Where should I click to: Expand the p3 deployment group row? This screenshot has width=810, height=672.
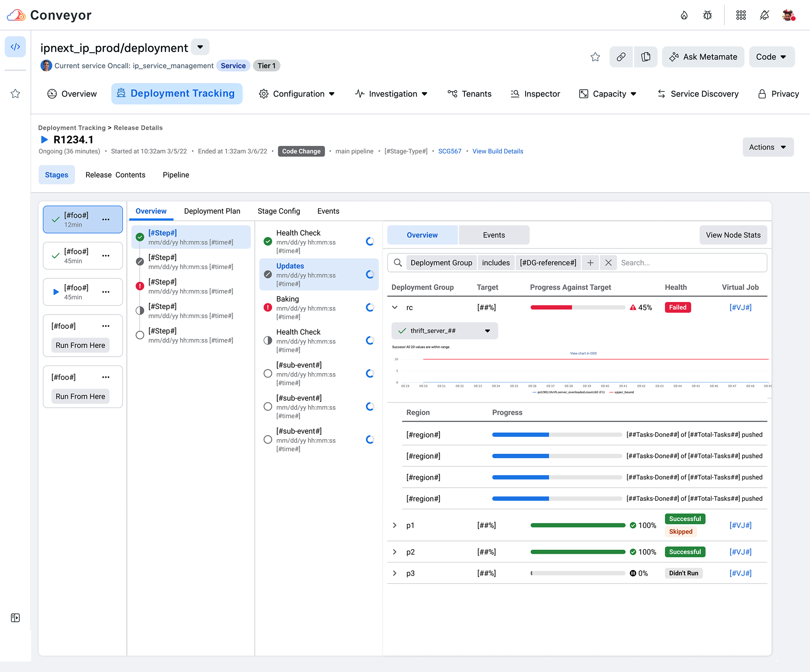click(395, 573)
